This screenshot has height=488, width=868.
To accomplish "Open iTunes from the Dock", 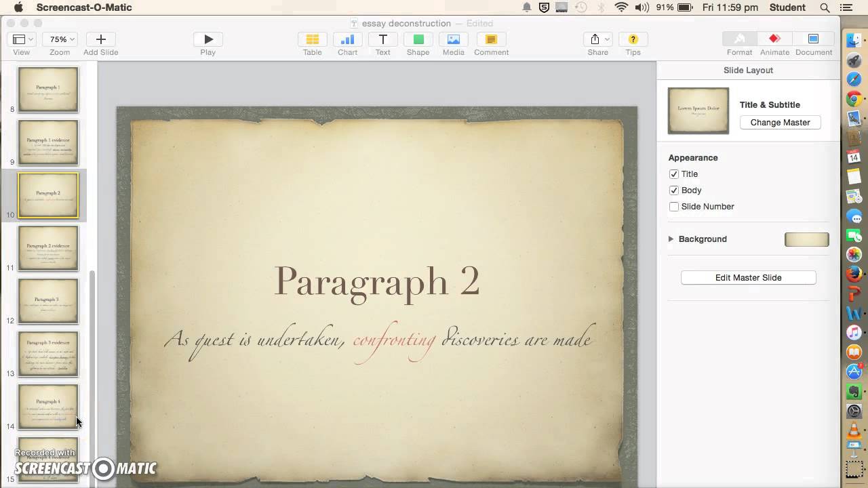I will pyautogui.click(x=854, y=333).
